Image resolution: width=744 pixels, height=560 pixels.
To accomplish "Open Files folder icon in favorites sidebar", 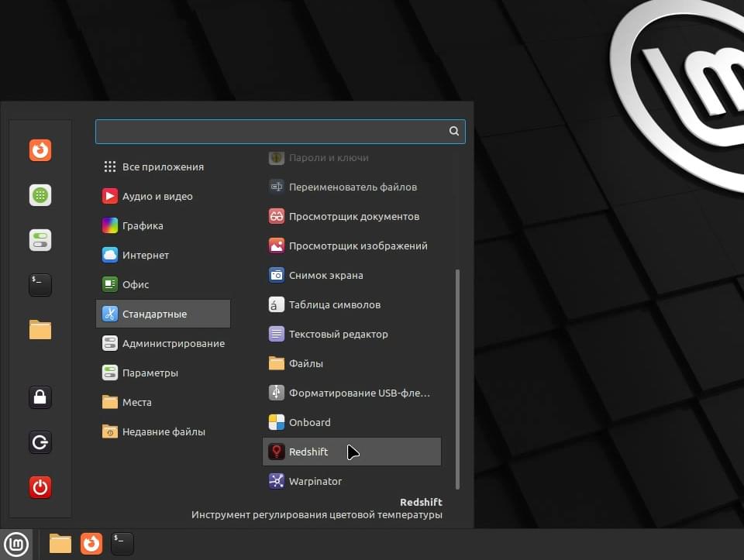I will (x=40, y=329).
